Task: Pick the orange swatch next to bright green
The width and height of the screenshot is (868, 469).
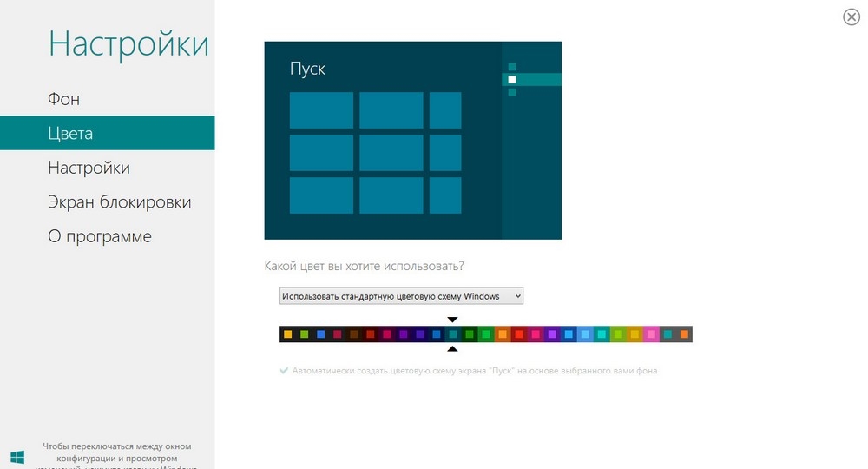Action: [x=503, y=334]
